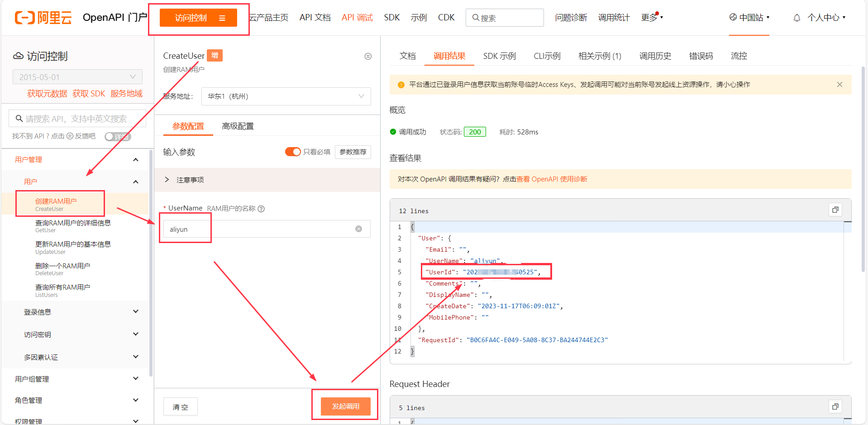Click the 服务地域 link
Viewport: 868px width, 425px height.
126,94
